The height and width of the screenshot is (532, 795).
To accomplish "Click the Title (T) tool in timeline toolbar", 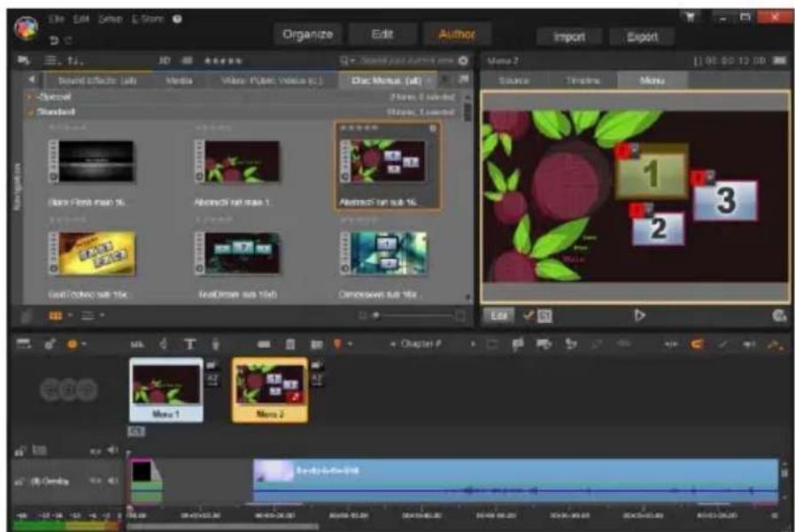I will (189, 344).
